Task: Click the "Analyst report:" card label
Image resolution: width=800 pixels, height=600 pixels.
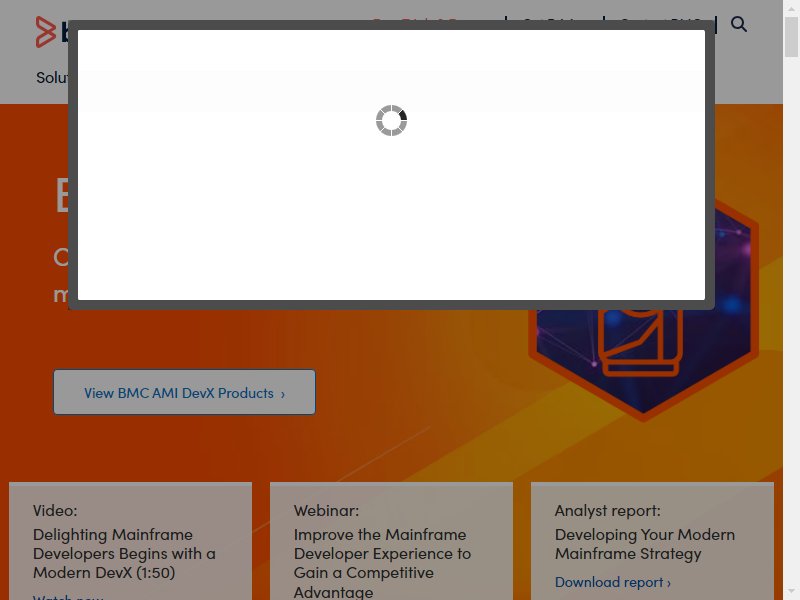Action: (x=608, y=510)
